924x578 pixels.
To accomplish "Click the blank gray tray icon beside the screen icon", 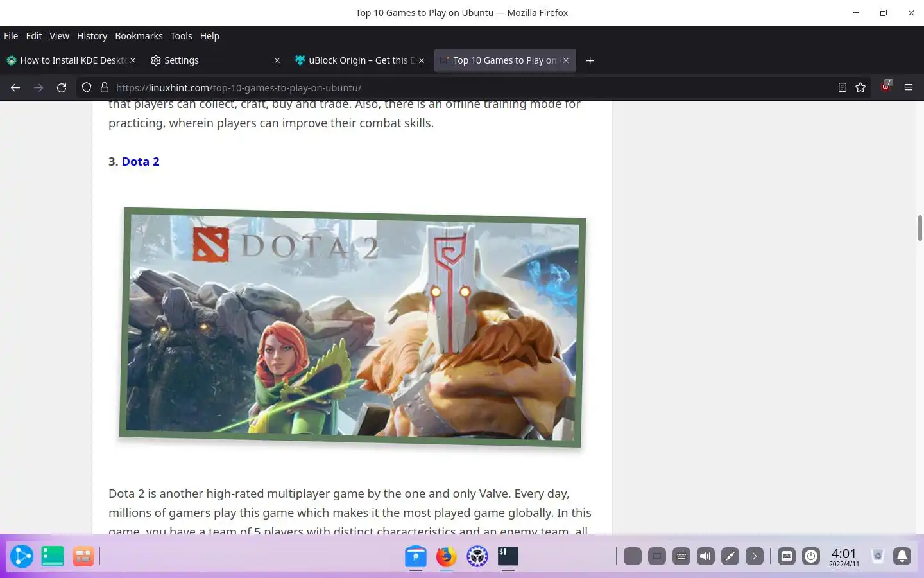I will 633,556.
